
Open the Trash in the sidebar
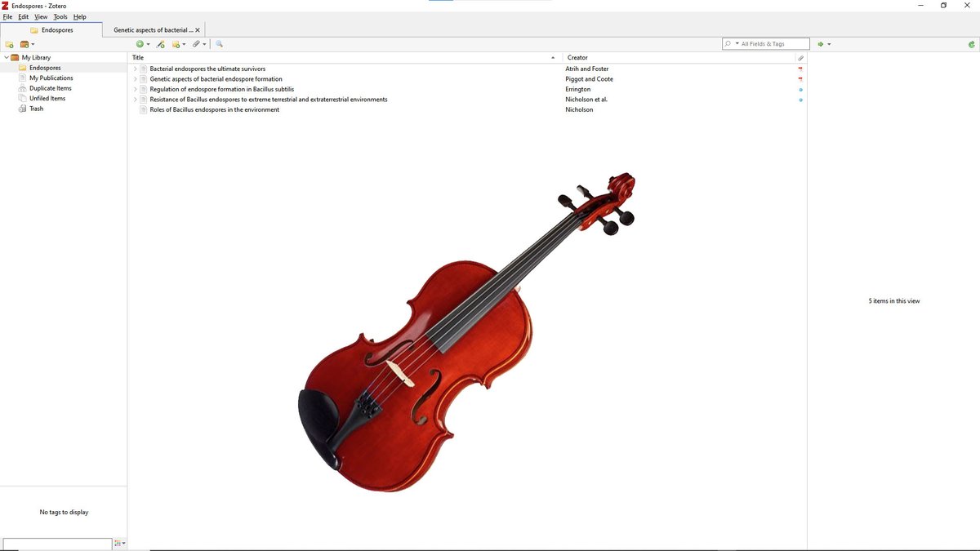(36, 109)
